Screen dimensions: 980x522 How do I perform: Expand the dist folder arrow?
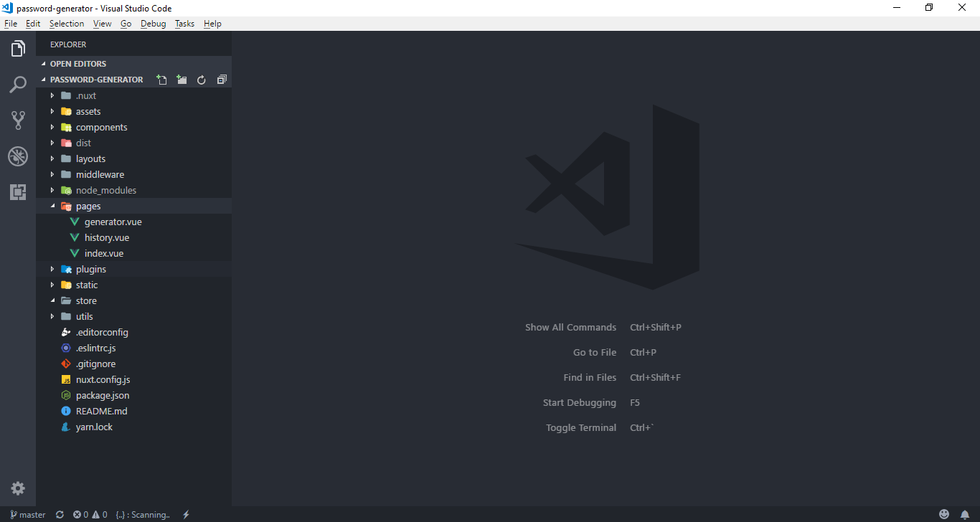click(52, 143)
